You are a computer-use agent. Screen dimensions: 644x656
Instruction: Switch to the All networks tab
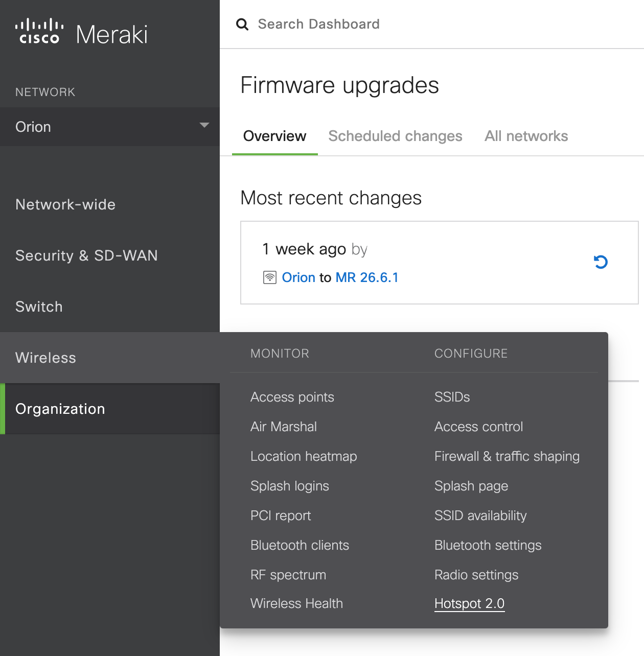(526, 136)
